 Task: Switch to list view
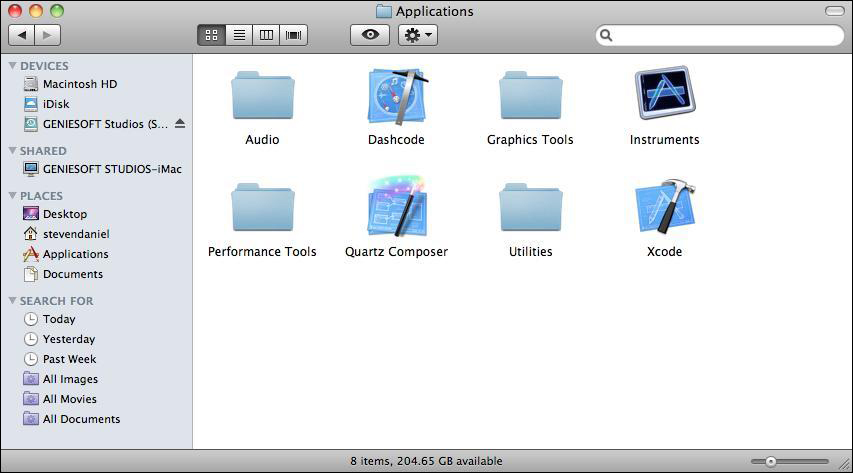(x=239, y=35)
